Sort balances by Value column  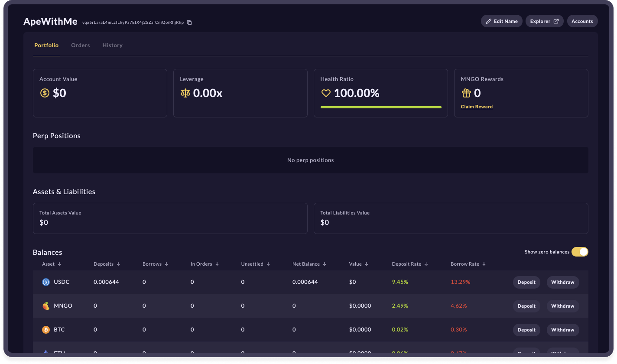tap(359, 264)
